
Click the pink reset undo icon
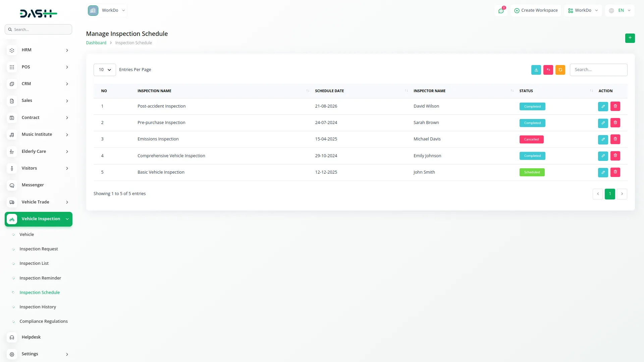click(x=548, y=70)
